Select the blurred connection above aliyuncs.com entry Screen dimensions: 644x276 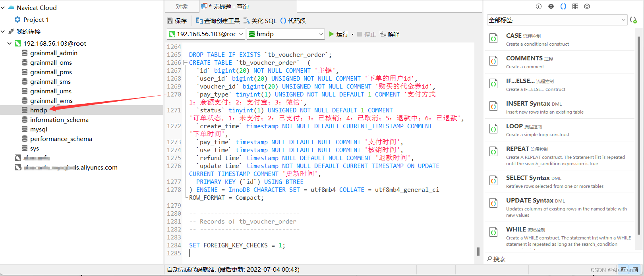tap(36, 158)
